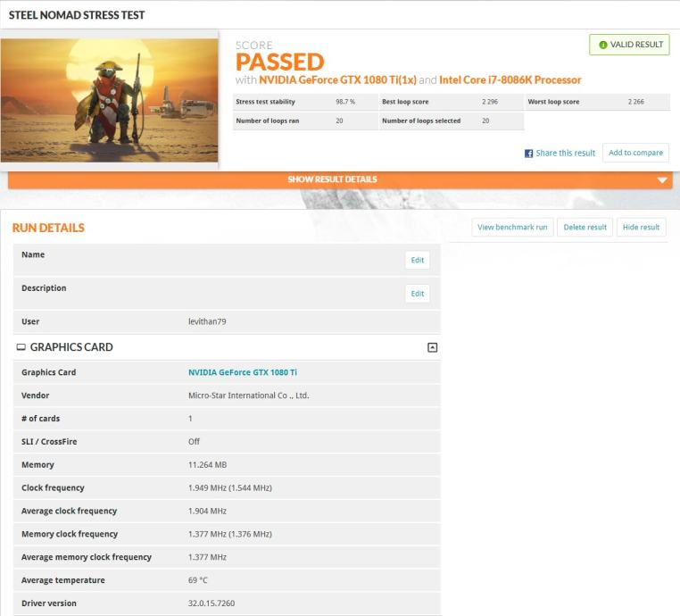Viewport: 680px width, 616px height.
Task: Open NVIDIA GeForce GTX 1080 Ti link in table
Action: (243, 372)
